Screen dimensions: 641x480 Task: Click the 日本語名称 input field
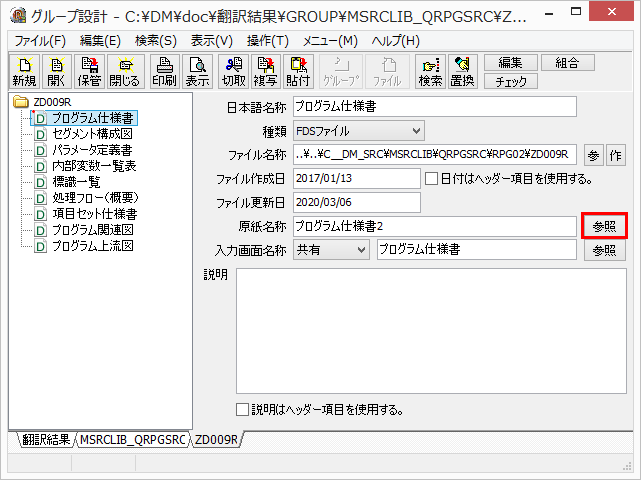(x=435, y=107)
